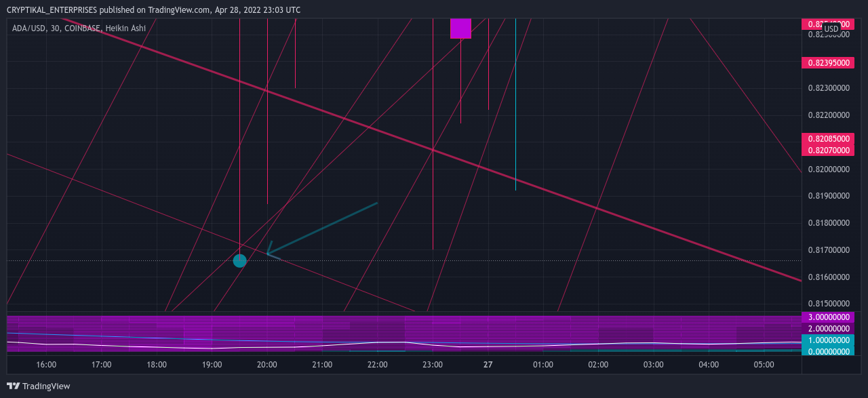Click the date label 27 on time axis

click(x=488, y=365)
